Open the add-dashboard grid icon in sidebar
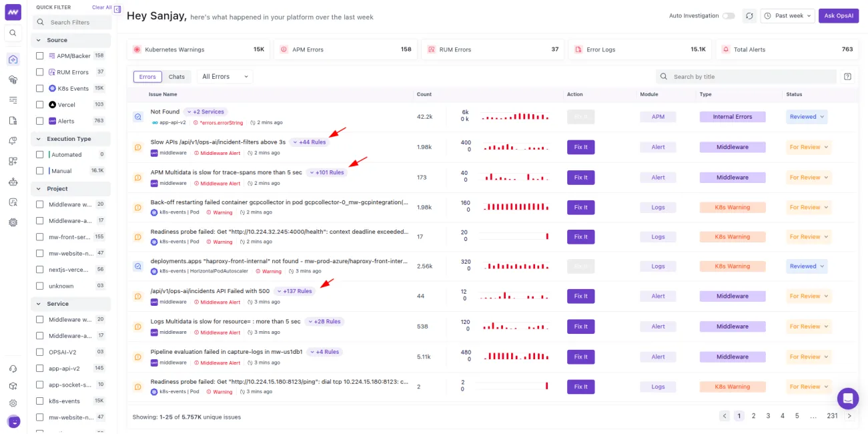The width and height of the screenshot is (868, 434). [13, 161]
